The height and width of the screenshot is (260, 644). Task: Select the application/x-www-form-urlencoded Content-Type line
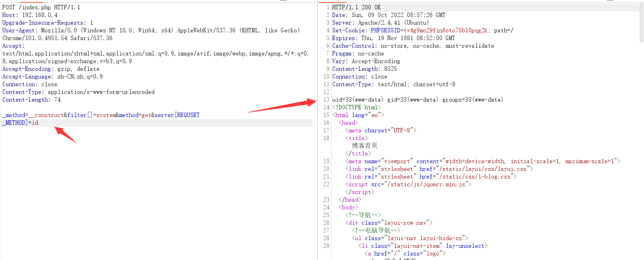[78, 92]
